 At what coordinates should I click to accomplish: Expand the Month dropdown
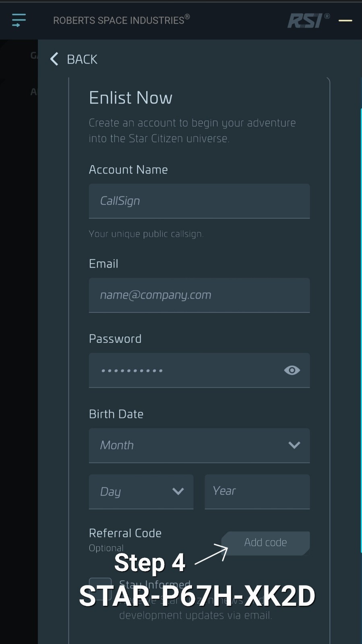pyautogui.click(x=199, y=446)
